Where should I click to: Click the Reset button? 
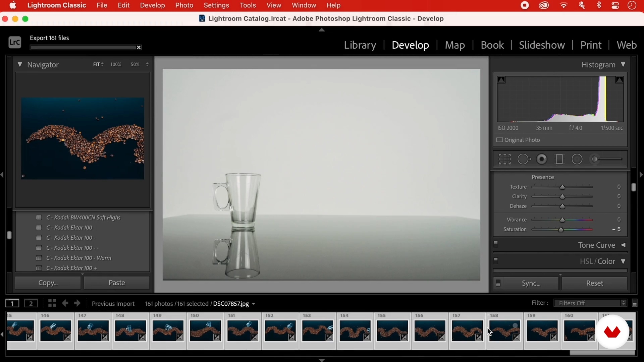595,283
